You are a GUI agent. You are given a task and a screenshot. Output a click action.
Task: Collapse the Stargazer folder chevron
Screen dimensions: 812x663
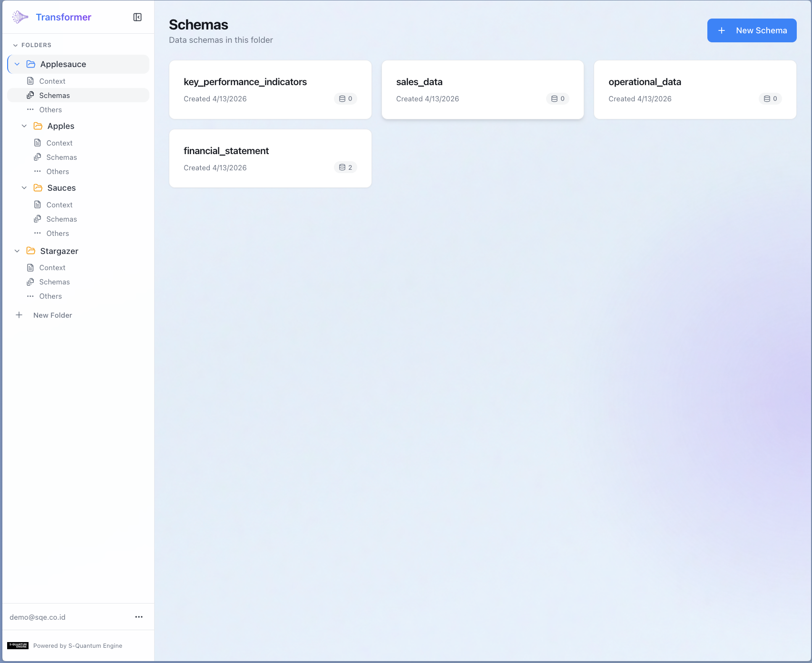coord(17,251)
